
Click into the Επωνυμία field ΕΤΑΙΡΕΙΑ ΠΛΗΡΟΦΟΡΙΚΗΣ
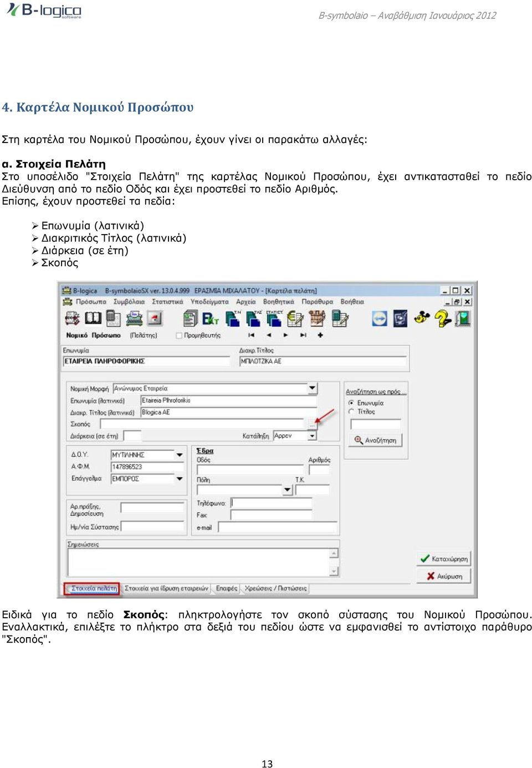click(x=147, y=361)
